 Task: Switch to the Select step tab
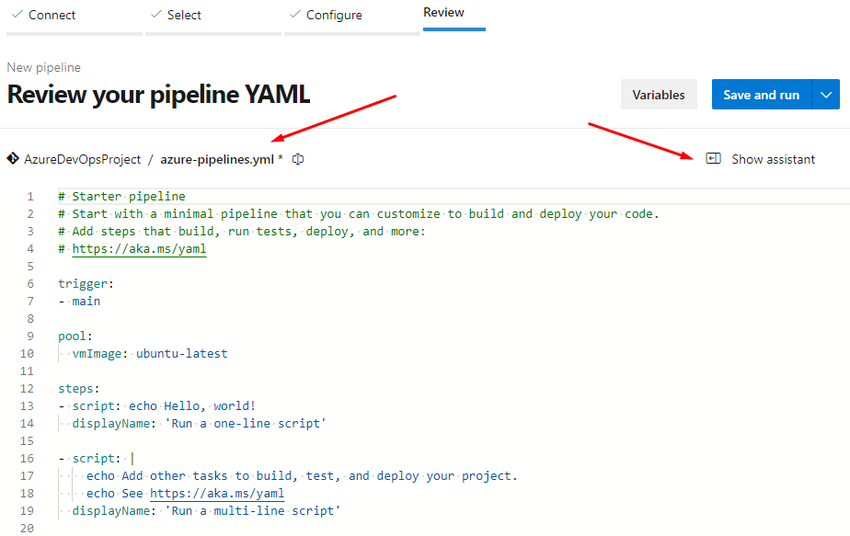(x=184, y=15)
